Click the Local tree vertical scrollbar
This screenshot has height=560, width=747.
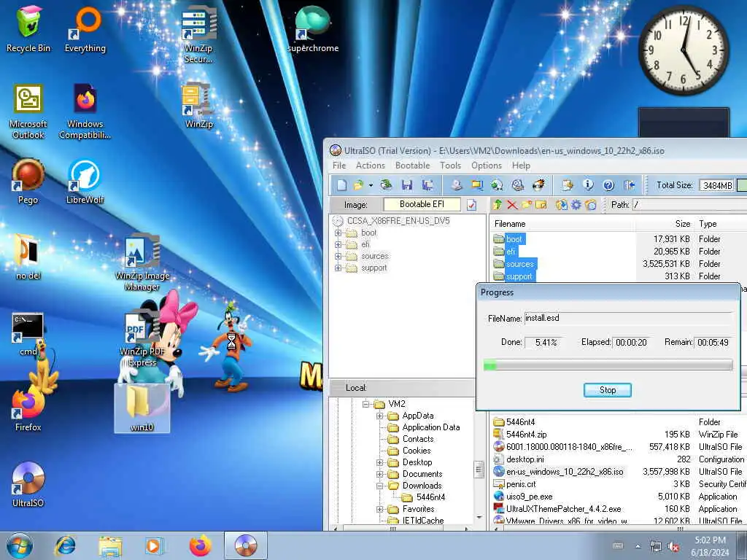479,469
